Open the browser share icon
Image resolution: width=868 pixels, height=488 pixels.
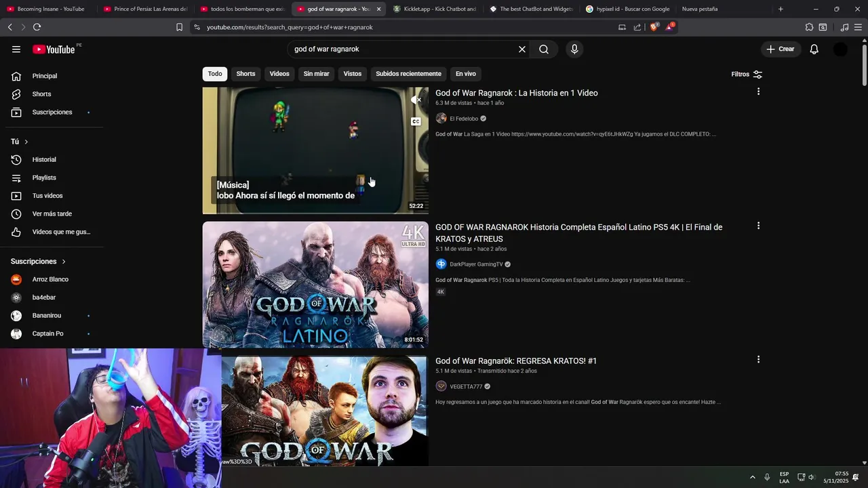pos(637,27)
